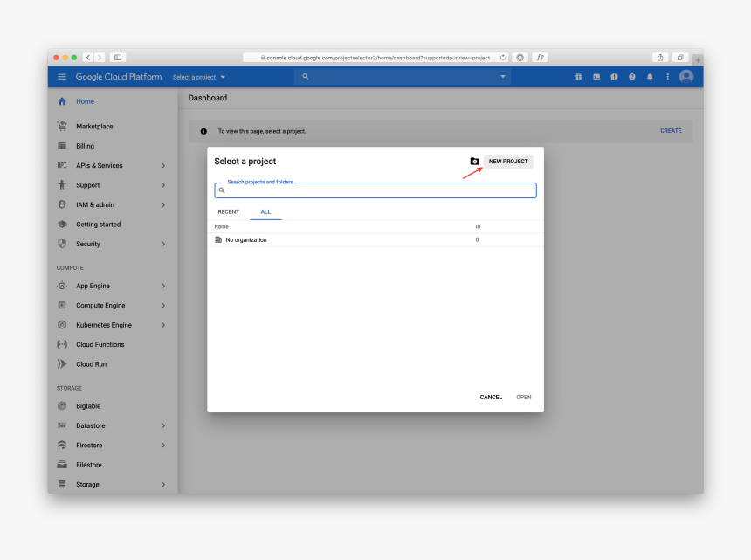Screen dimensions: 751x560
Task: Click CANCEL in the project dialog
Action: pyautogui.click(x=491, y=398)
